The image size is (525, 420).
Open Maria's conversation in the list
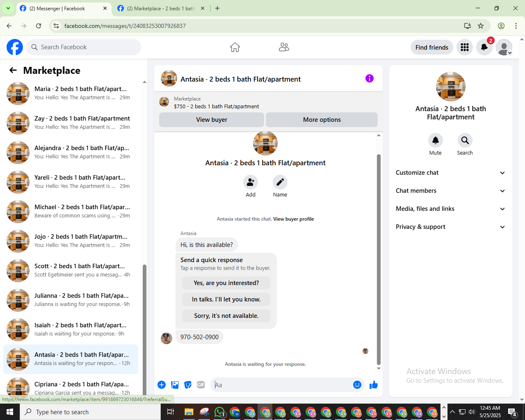tap(71, 94)
